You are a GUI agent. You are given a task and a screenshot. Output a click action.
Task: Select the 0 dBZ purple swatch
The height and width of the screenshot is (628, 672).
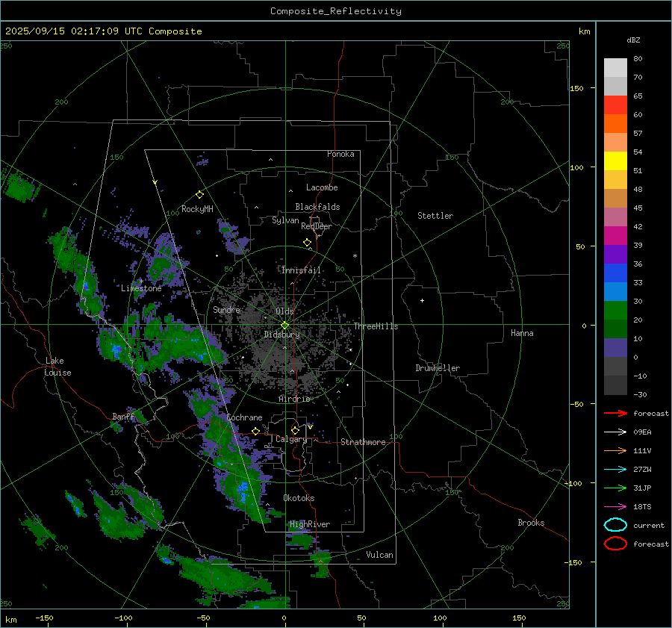point(615,347)
